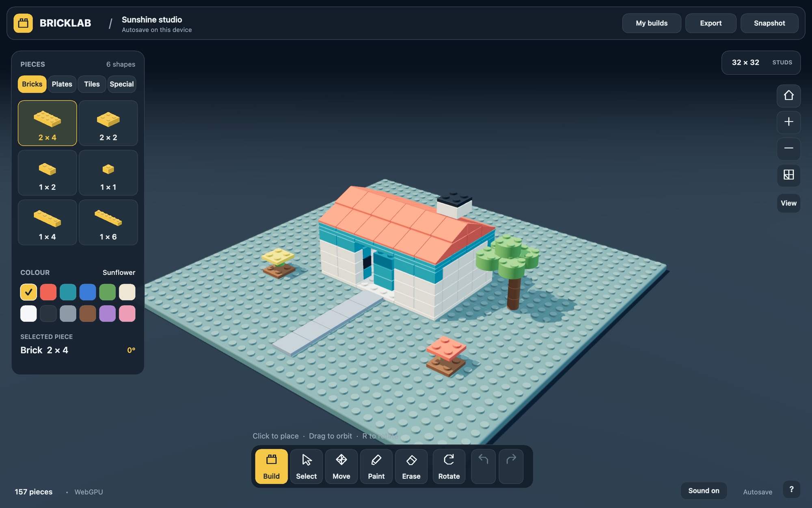Select the red colour swatch
The height and width of the screenshot is (508, 812).
click(48, 292)
